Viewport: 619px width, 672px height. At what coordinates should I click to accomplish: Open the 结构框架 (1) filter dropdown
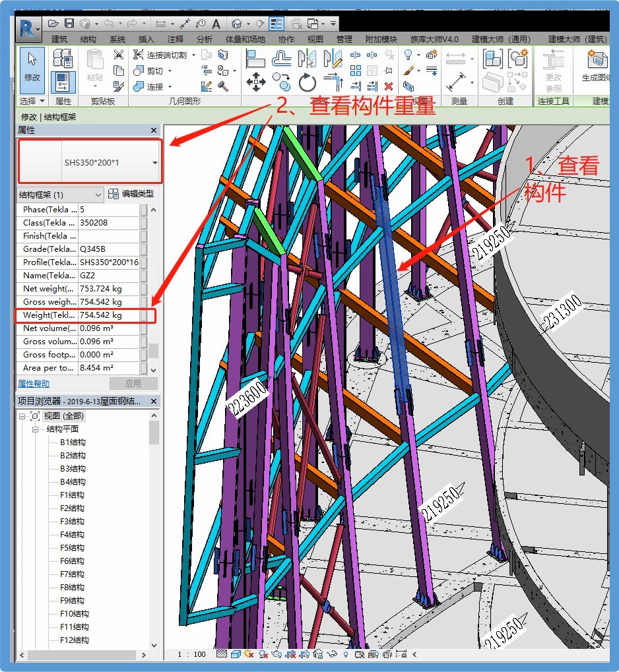pos(60,195)
